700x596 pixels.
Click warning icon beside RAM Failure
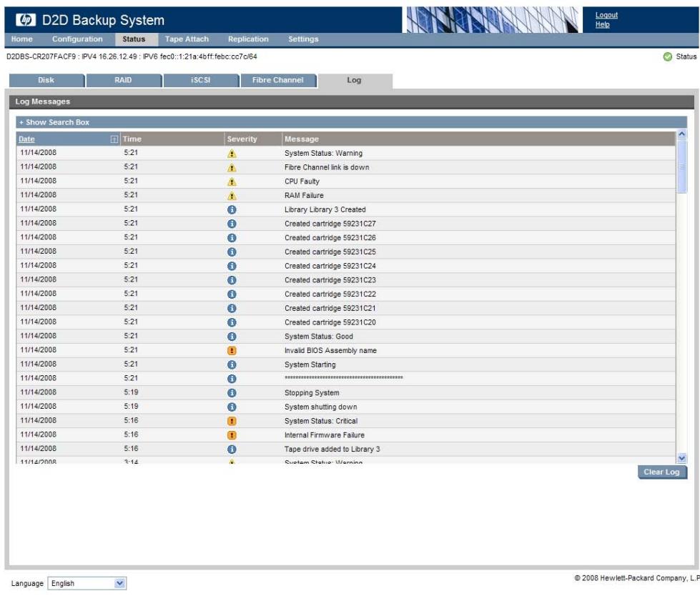tap(232, 196)
